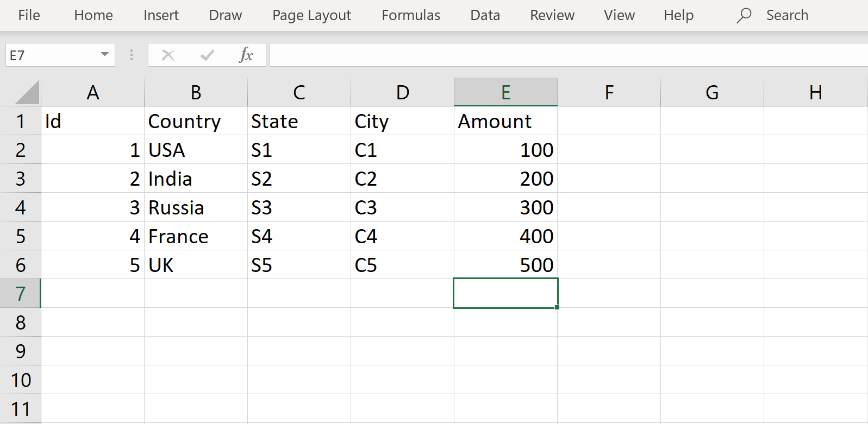This screenshot has width=868, height=424.
Task: Select row 3 header
Action: point(21,179)
